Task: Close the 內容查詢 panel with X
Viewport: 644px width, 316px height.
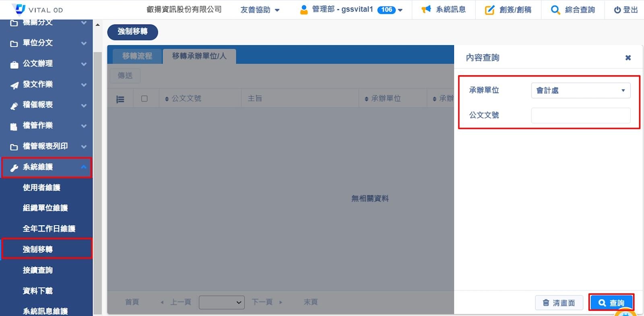Action: tap(628, 58)
